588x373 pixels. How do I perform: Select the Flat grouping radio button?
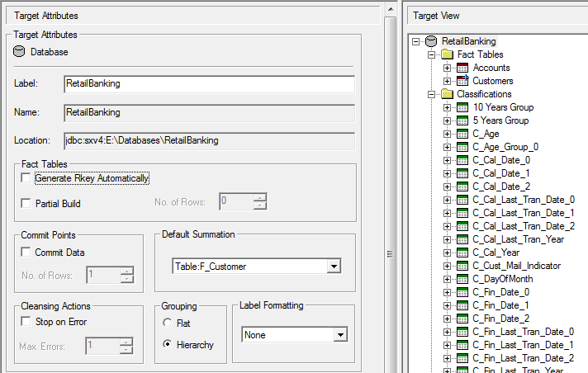[x=168, y=323]
